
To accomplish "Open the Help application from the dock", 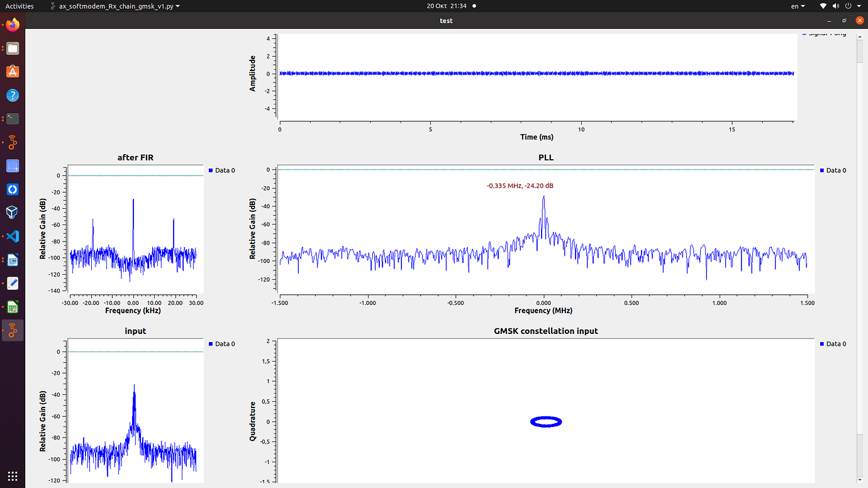I will (x=12, y=95).
